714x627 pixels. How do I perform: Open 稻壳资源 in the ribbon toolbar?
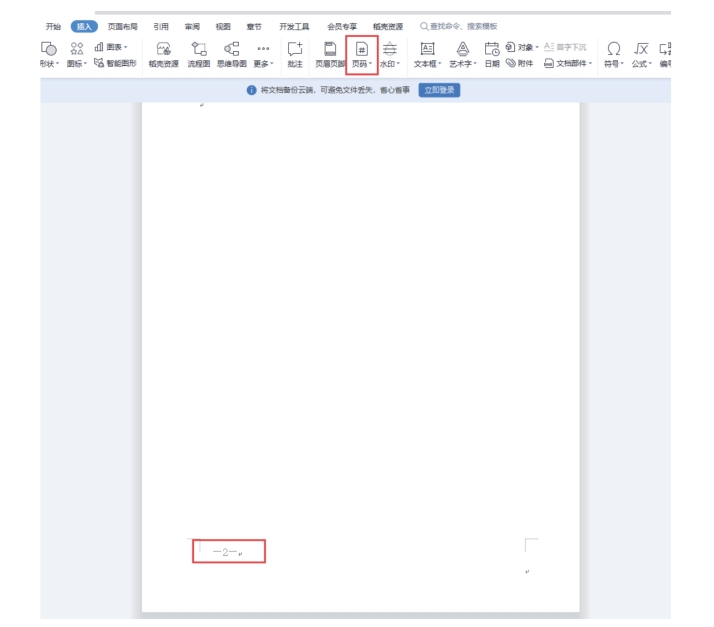(x=164, y=54)
